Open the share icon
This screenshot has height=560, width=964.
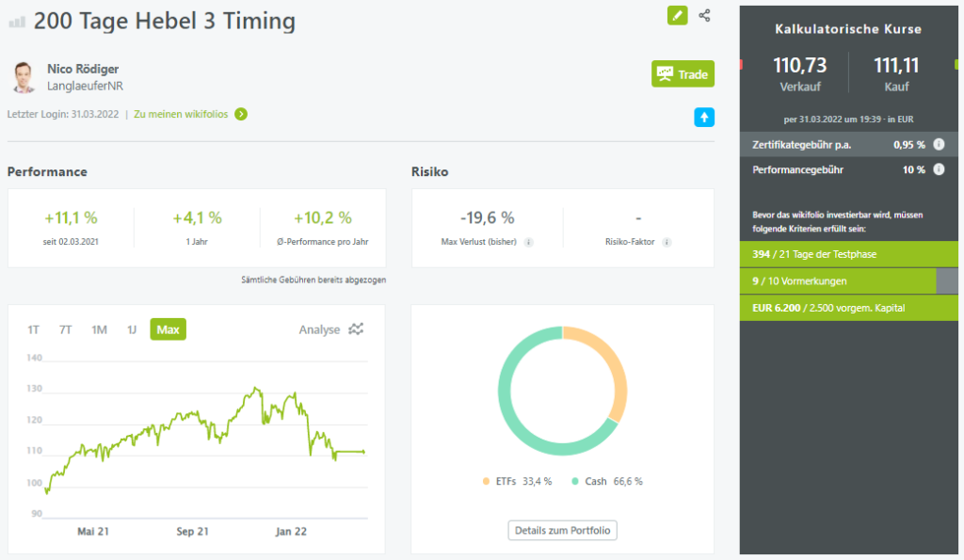tap(704, 15)
